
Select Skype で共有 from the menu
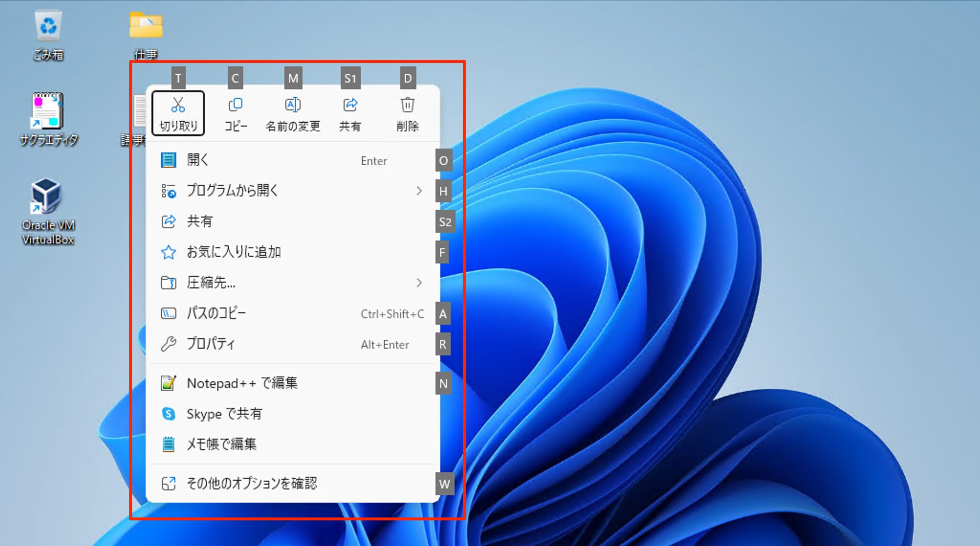click(225, 414)
